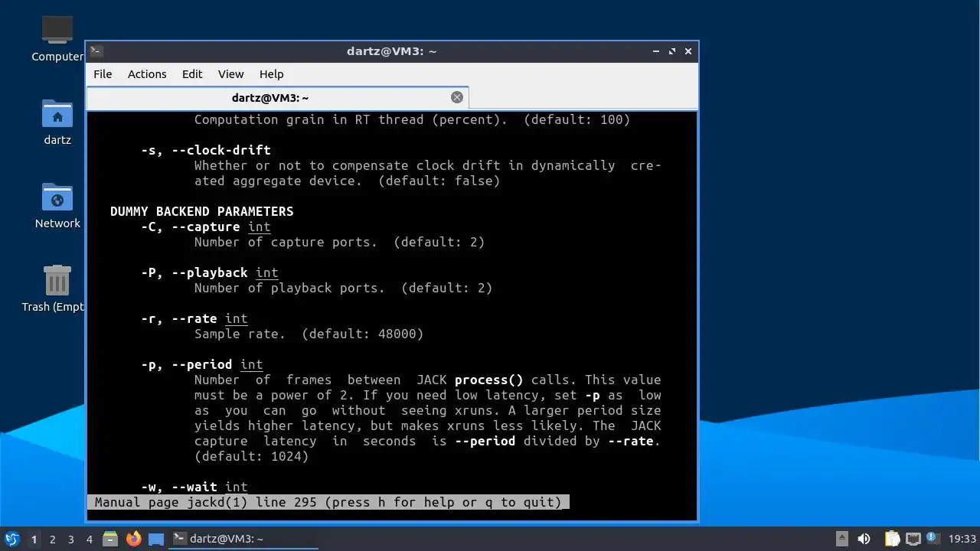Click the '-s, --clock-drift' option text
The image size is (980, 551).
point(206,150)
